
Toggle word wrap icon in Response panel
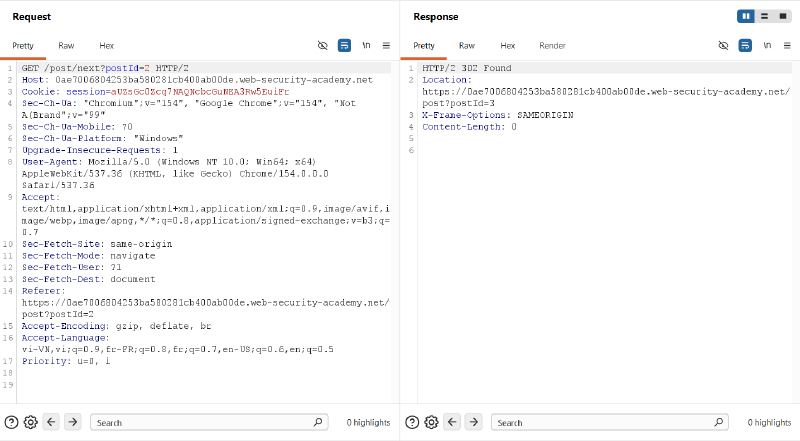[x=745, y=45]
